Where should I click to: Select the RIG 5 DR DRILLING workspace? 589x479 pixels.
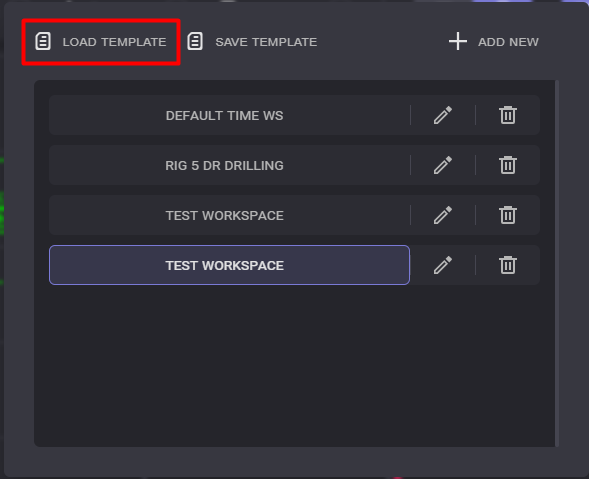coord(229,165)
